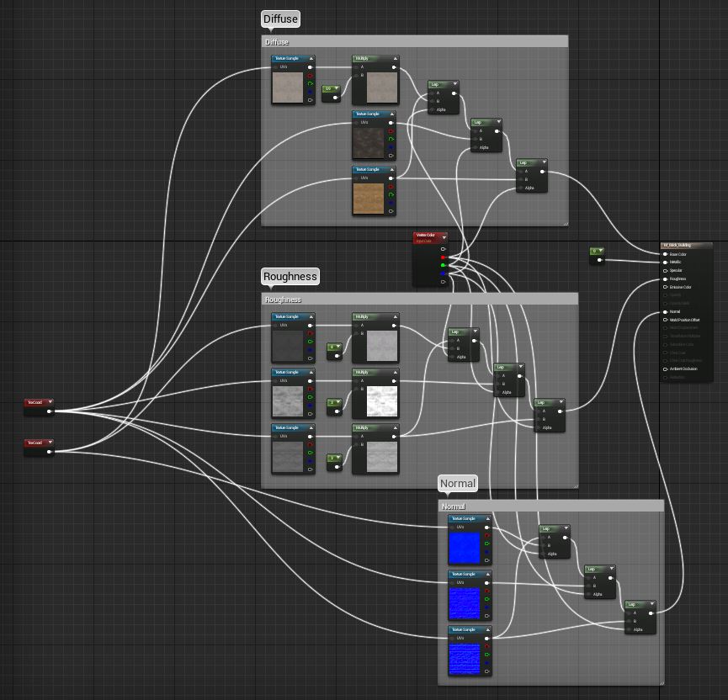The width and height of the screenshot is (728, 700).
Task: Click resize handle of Diffuse comment box corner
Action: 566,224
